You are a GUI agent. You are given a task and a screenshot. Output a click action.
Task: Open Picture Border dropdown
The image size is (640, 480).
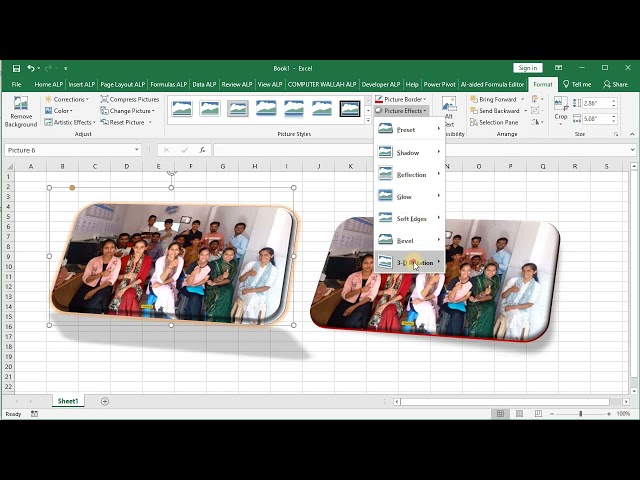(x=400, y=99)
